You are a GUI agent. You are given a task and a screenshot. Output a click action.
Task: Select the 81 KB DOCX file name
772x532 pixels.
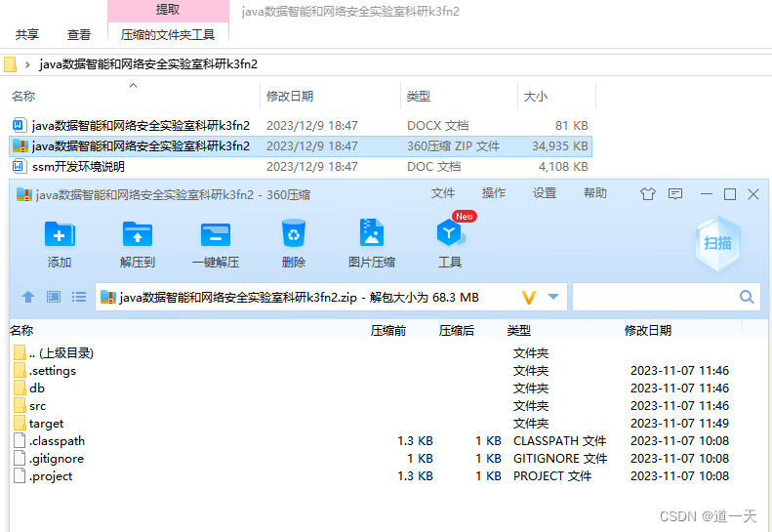coord(141,126)
